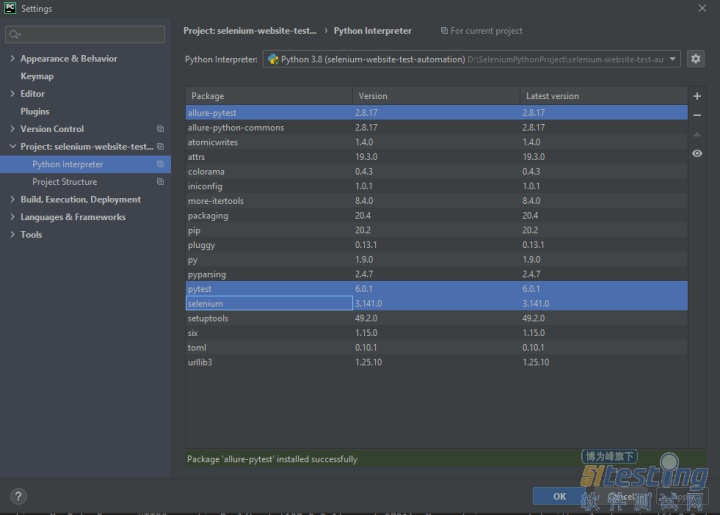Select the selenium package row
Screen dimensions: 720x515
pos(437,303)
